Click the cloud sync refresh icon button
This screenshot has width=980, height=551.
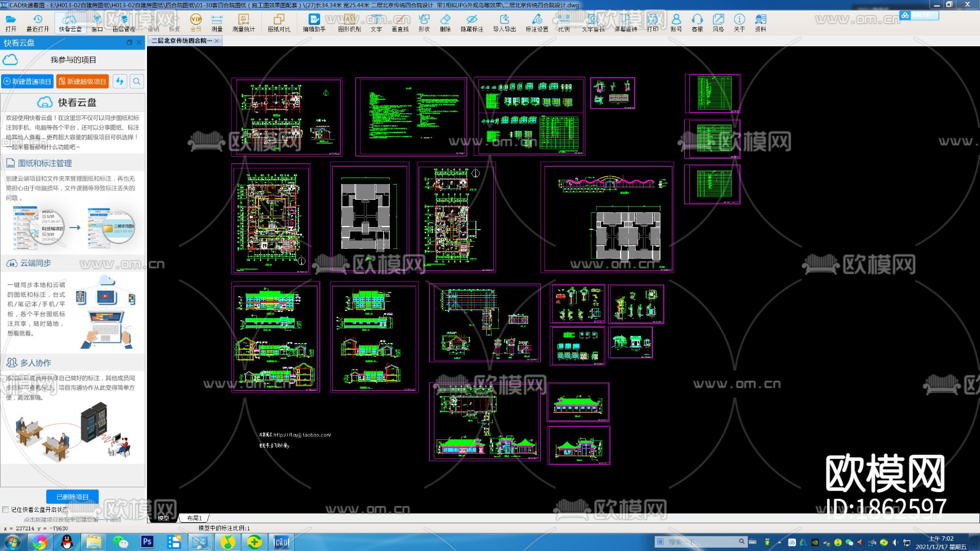click(120, 81)
